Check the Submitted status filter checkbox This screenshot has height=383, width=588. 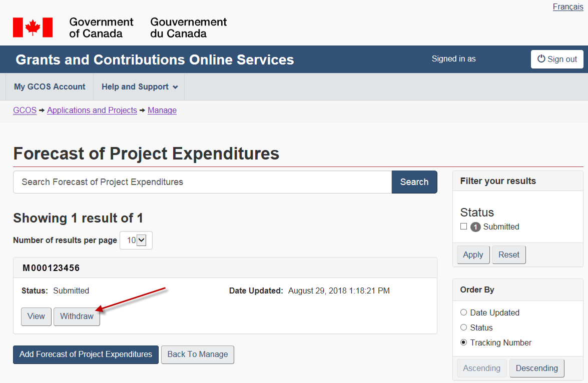click(x=463, y=226)
